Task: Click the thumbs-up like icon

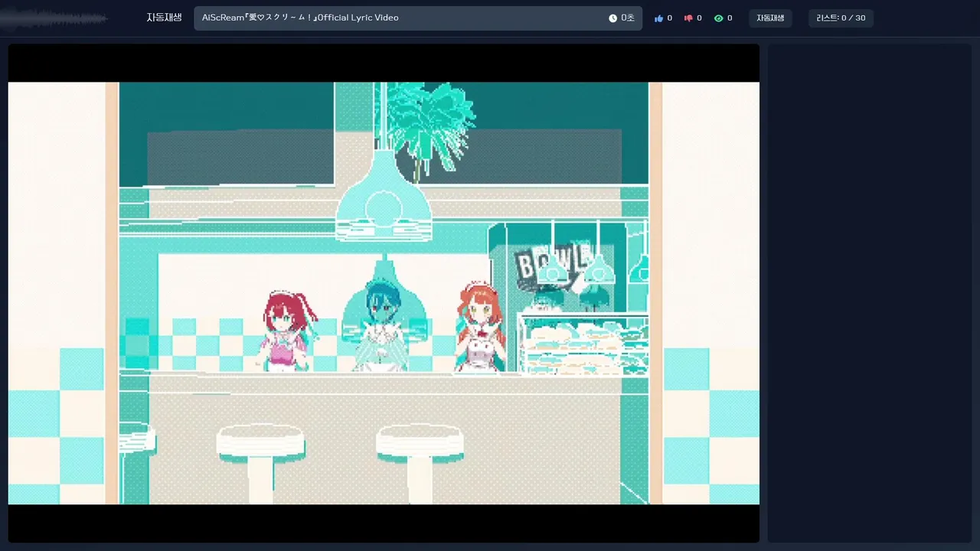Action: click(658, 18)
